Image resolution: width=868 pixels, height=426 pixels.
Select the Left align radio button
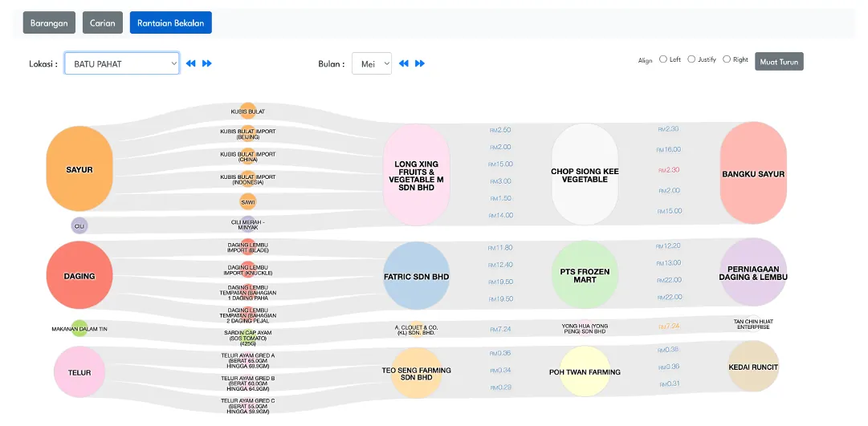[x=663, y=59]
